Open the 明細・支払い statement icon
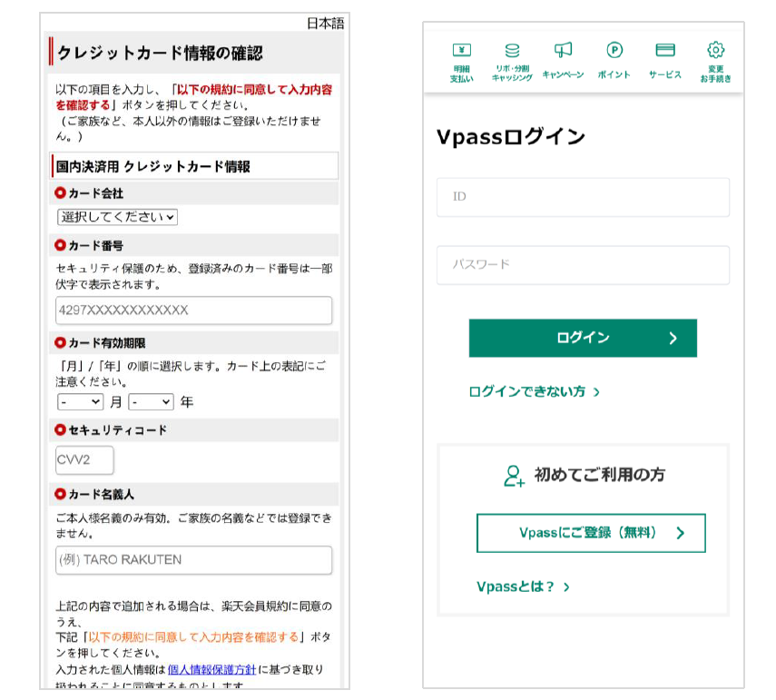776x700 pixels. [461, 61]
